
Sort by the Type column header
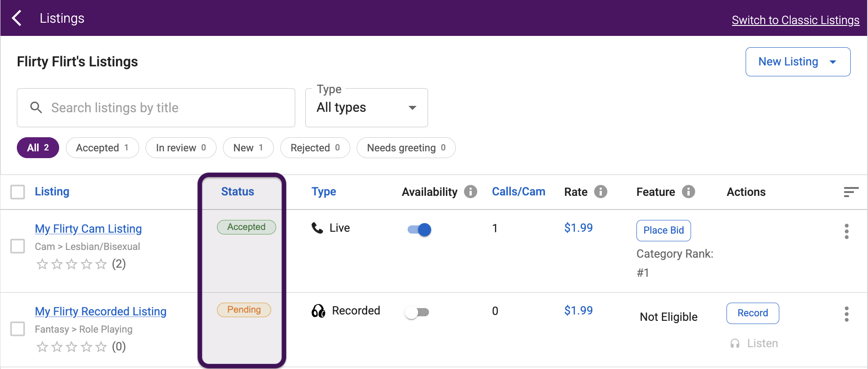(x=324, y=192)
